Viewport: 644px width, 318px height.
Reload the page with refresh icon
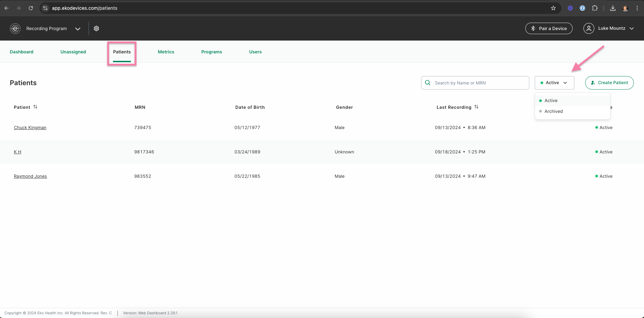[31, 8]
